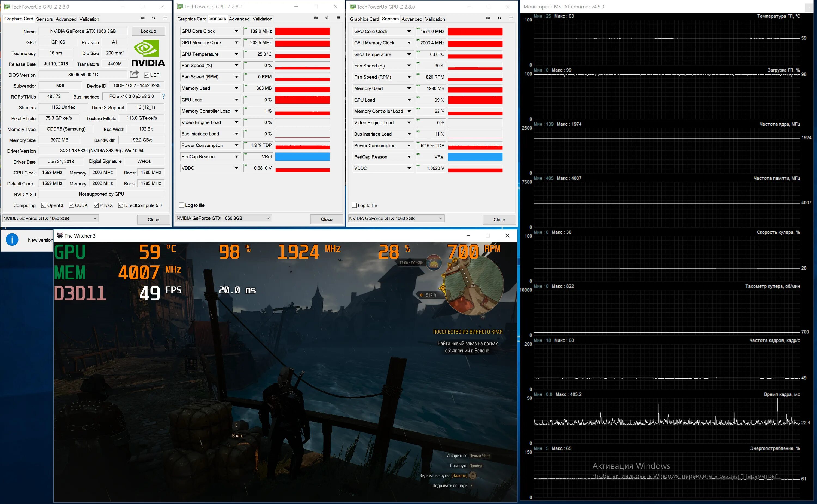Click GPU-Z app icon in first window title bar
817x504 pixels.
tap(7, 7)
